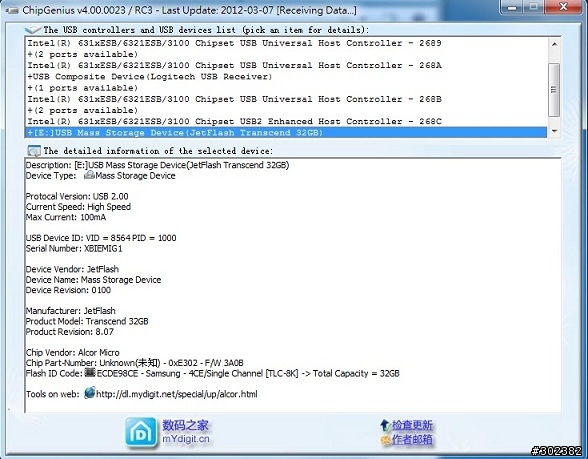Click the 'Manufacturer: JetFlash' line

point(70,310)
